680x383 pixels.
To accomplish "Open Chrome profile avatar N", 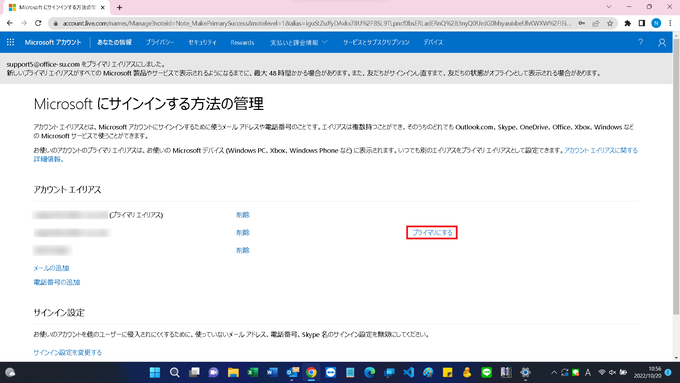I will pyautogui.click(x=656, y=23).
